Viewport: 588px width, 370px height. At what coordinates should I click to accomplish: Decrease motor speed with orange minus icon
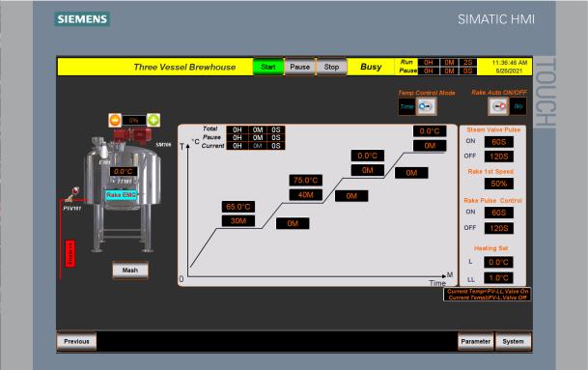(x=115, y=120)
